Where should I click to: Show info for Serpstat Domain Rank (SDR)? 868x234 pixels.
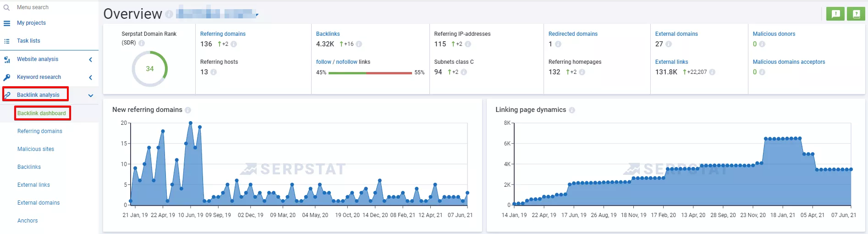142,43
